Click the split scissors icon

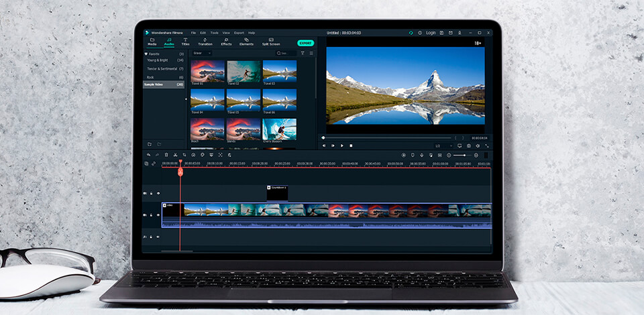[175, 155]
